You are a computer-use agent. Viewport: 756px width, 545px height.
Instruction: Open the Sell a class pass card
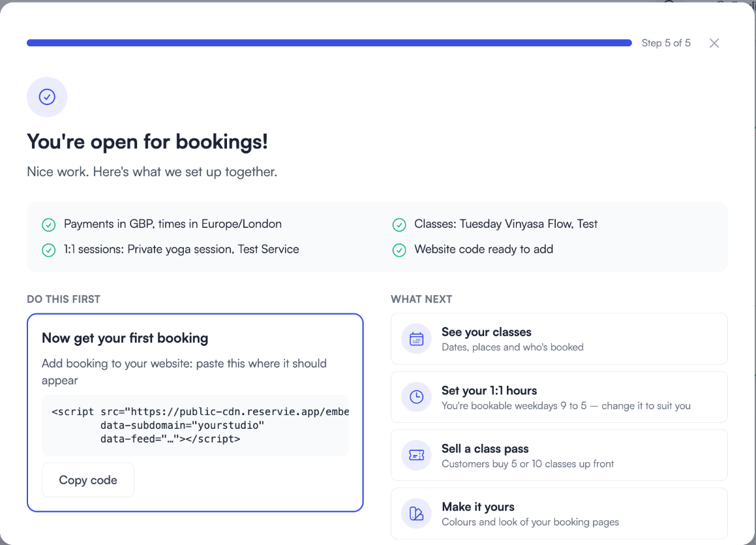pos(559,455)
